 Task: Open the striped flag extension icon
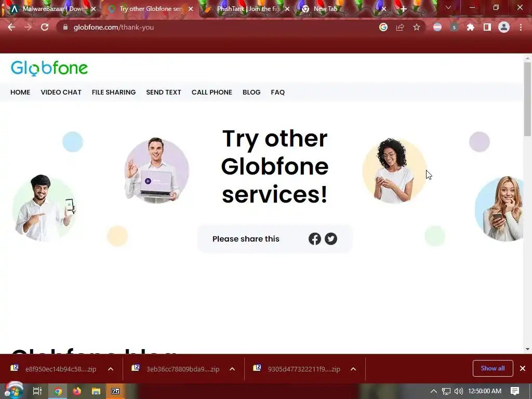click(x=437, y=27)
